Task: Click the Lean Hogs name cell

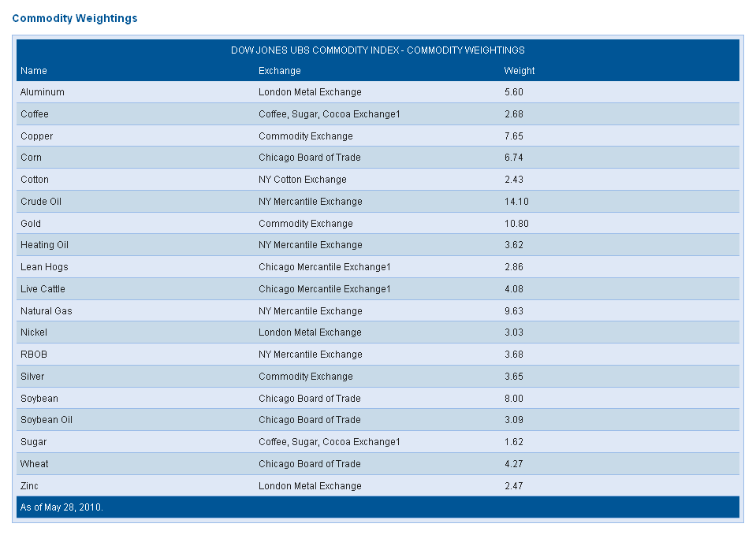Action: click(x=44, y=267)
